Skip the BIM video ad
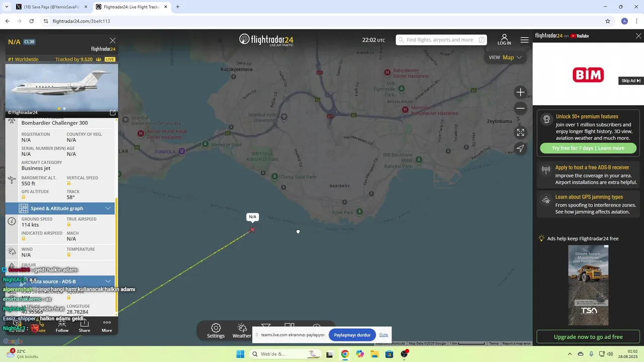644x362 pixels. [631, 80]
